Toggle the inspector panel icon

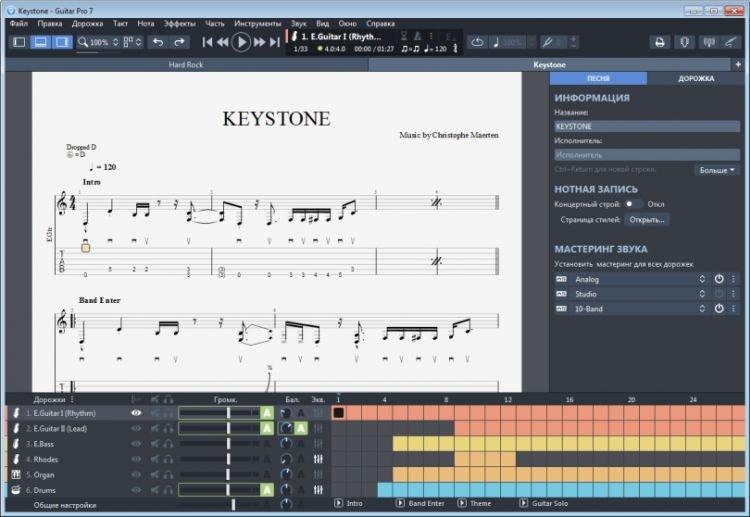pyautogui.click(x=62, y=42)
